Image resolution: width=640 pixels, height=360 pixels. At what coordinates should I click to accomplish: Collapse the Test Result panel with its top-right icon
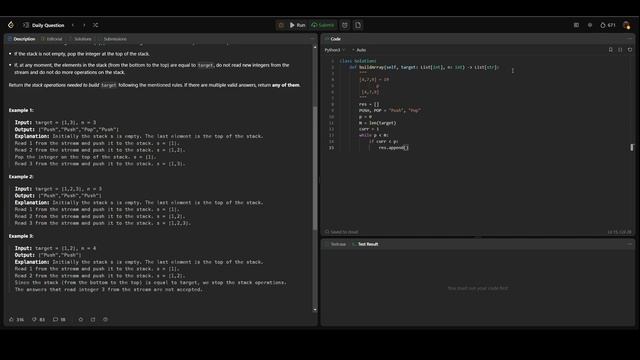630,244
